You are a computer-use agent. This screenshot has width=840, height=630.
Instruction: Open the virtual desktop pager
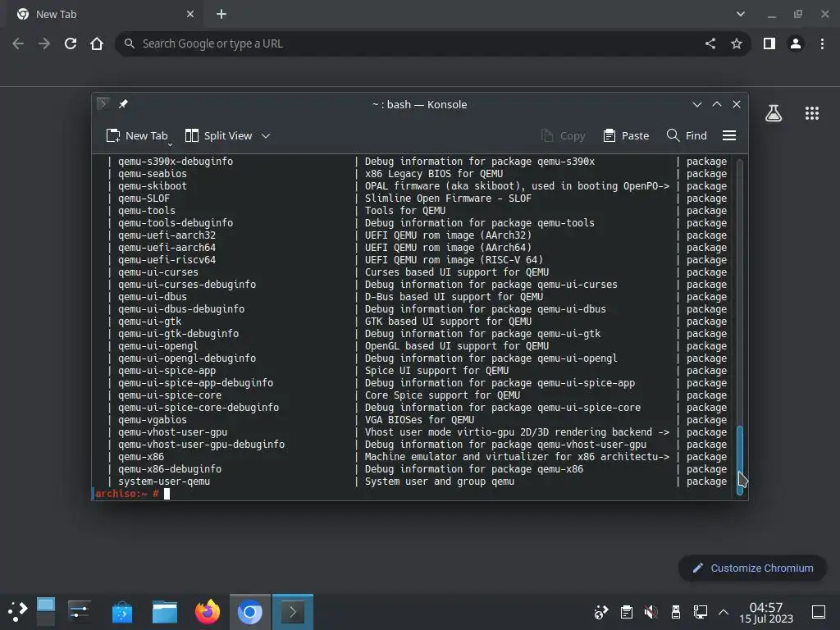click(x=46, y=612)
